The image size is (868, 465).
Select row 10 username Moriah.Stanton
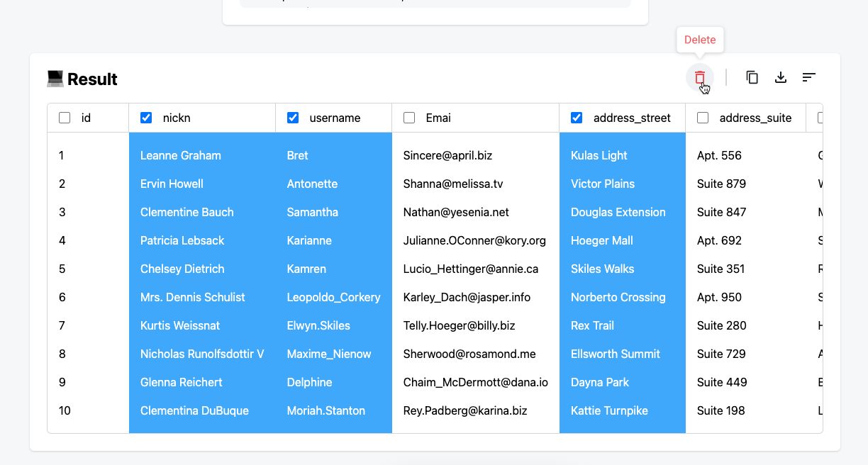point(325,410)
